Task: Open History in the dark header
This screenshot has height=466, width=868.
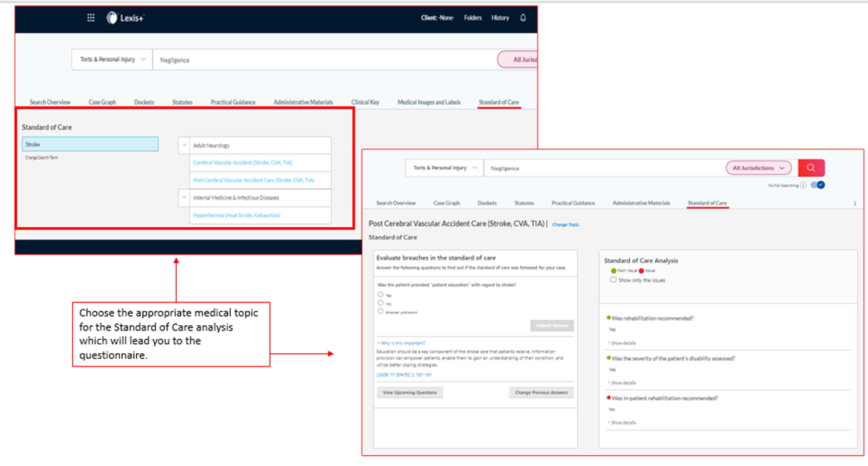Action: (x=500, y=18)
